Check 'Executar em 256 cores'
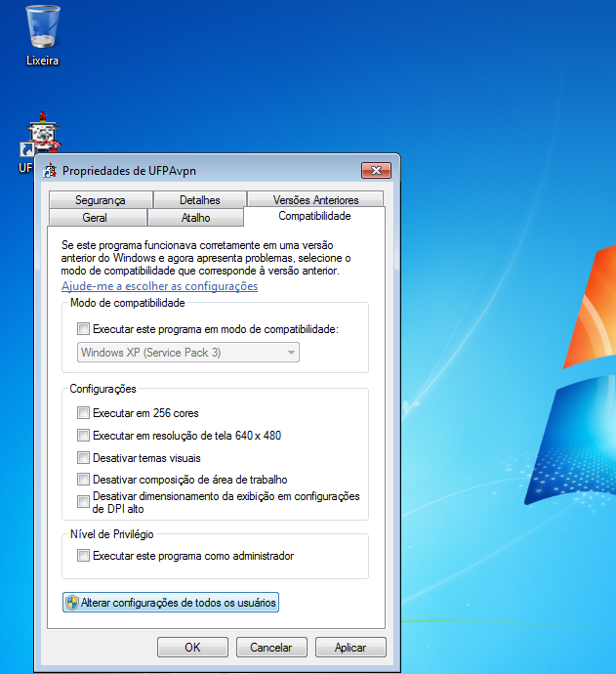This screenshot has width=616, height=674. tap(83, 413)
